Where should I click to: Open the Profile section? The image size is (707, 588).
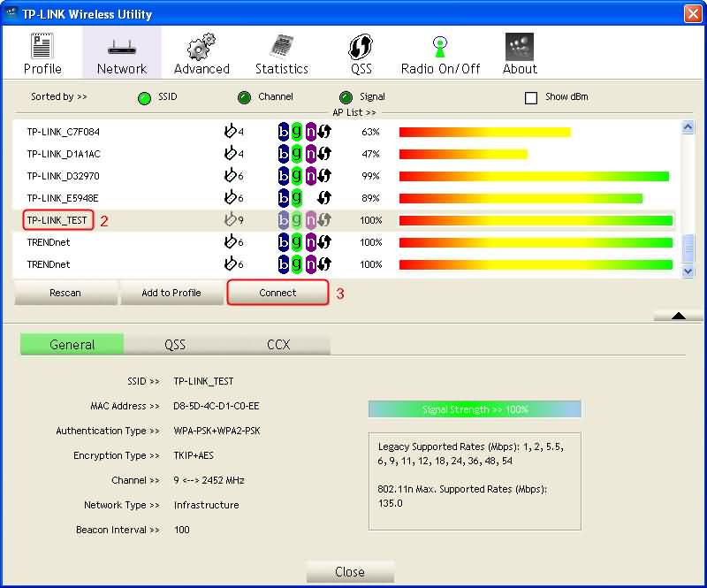(42, 53)
